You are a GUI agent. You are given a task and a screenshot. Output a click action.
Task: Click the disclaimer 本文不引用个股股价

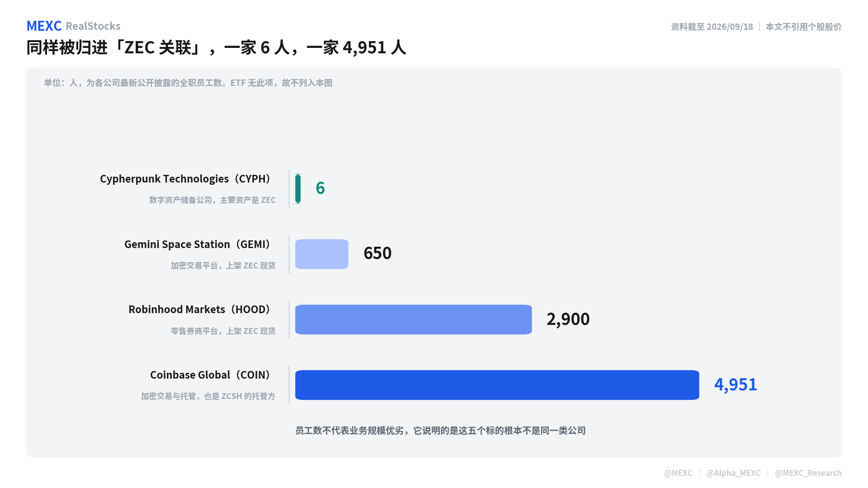[x=803, y=27]
